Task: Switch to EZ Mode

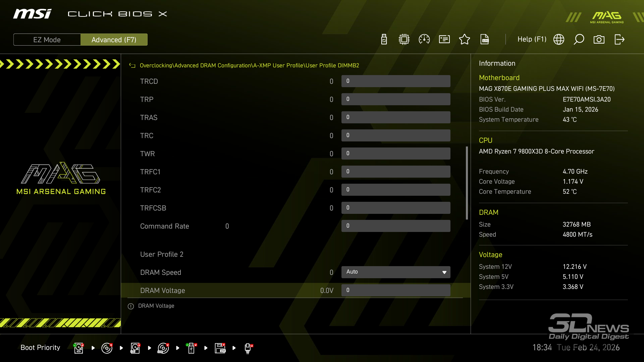Action: pyautogui.click(x=47, y=40)
